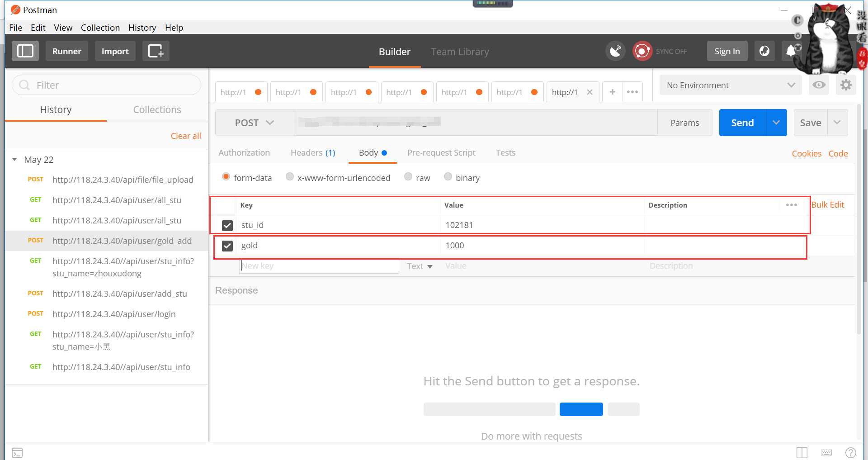This screenshot has height=460, width=868.
Task: Open the Code link
Action: [x=838, y=153]
